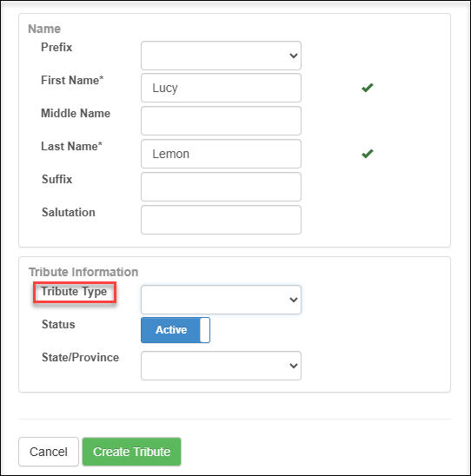Open the State/Province dropdown
Viewport: 471px width, 476px height.
pos(221,366)
